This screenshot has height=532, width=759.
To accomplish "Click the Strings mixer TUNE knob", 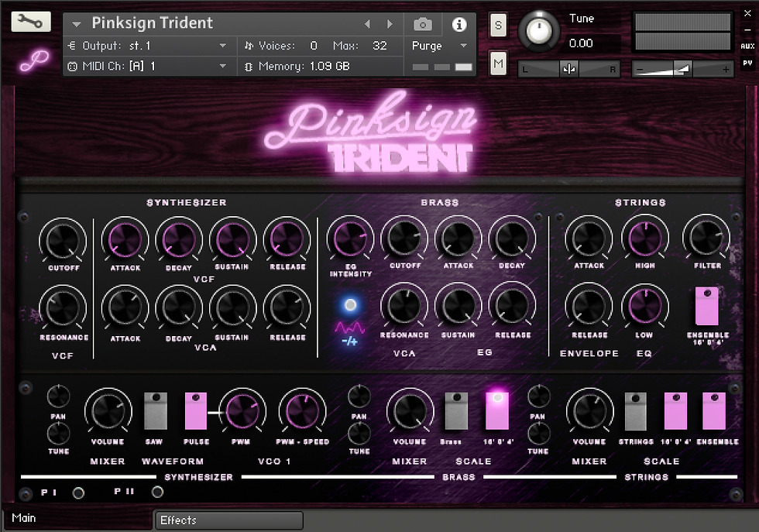I will pyautogui.click(x=538, y=434).
